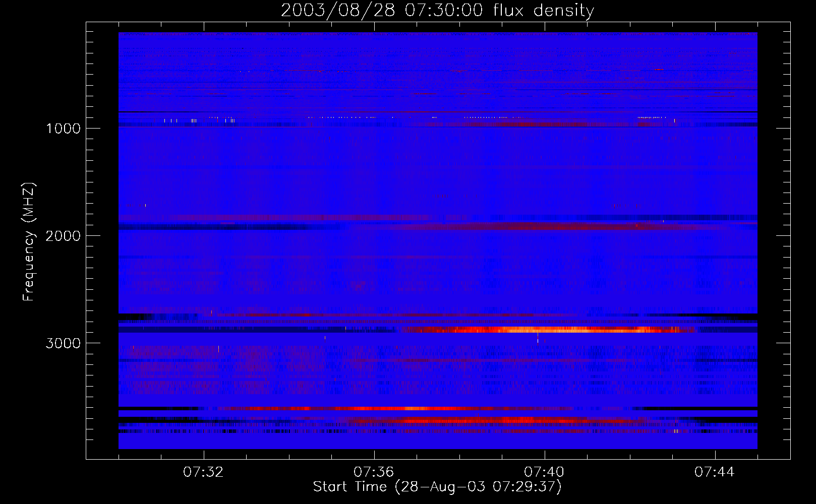Click the 3000 frequency tick label
The height and width of the screenshot is (504, 816).
[x=63, y=343]
